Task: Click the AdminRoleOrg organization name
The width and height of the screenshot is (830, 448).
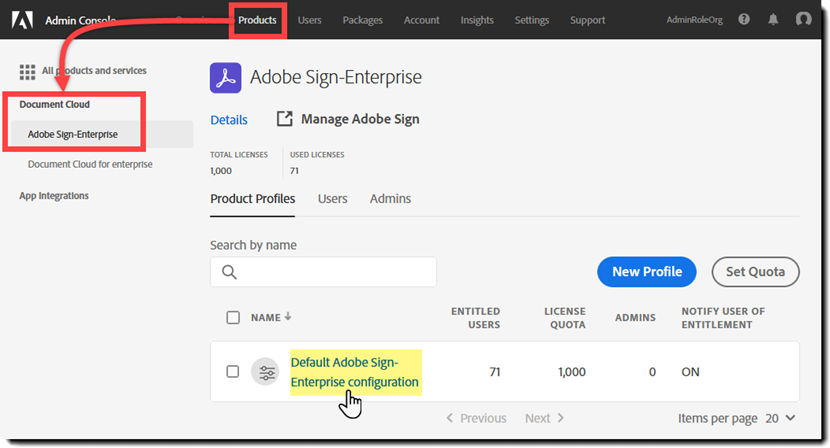Action: [x=694, y=20]
